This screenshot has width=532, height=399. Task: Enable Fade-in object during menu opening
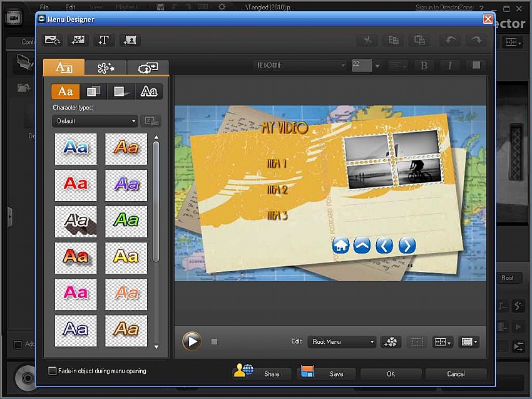pos(53,371)
